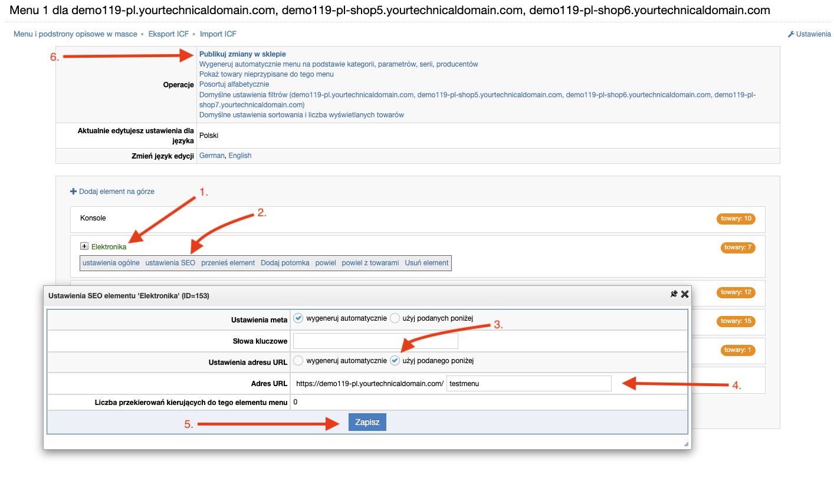Select URL 'użyj podanego poniżej' radio
Screen dimensions: 834x504
coord(395,361)
